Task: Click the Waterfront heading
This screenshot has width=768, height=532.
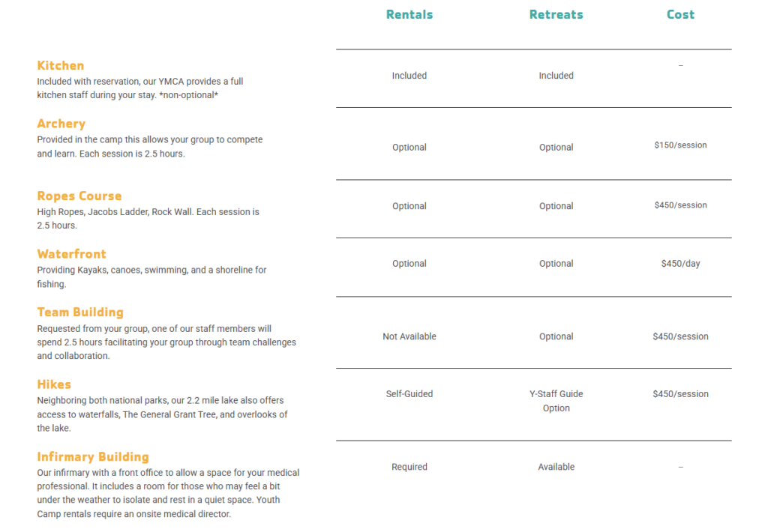Action: click(72, 254)
